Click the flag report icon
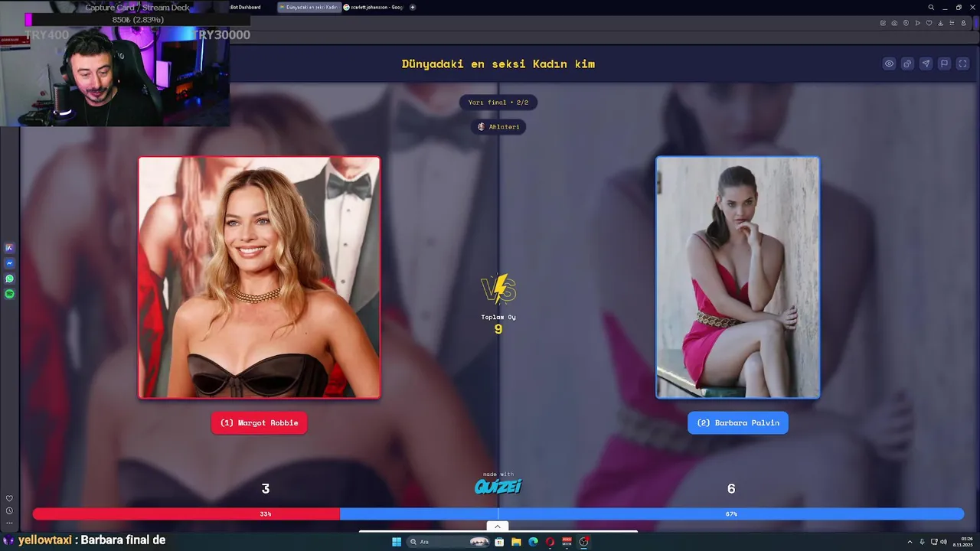Viewport: 980px width, 551px height. point(944,64)
